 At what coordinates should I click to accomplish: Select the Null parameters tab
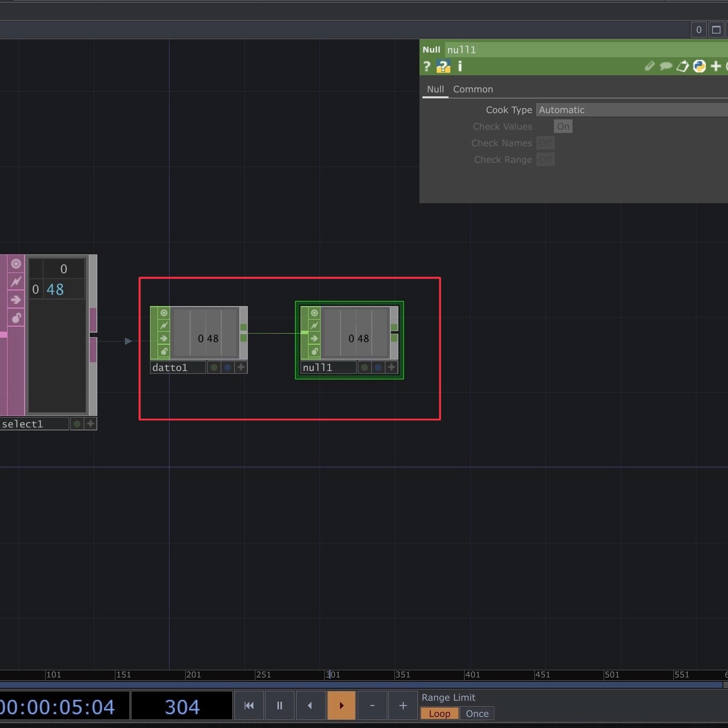(434, 89)
